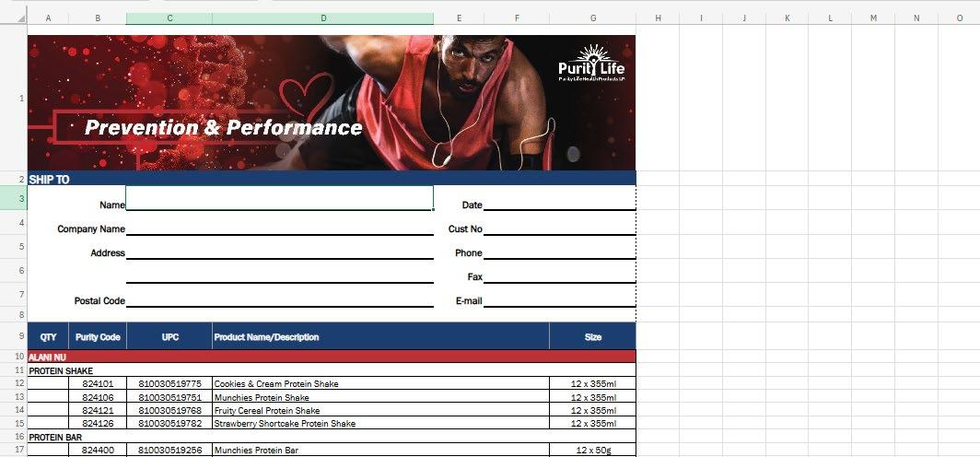
Task: Click Purity code 824400
Action: click(x=98, y=450)
